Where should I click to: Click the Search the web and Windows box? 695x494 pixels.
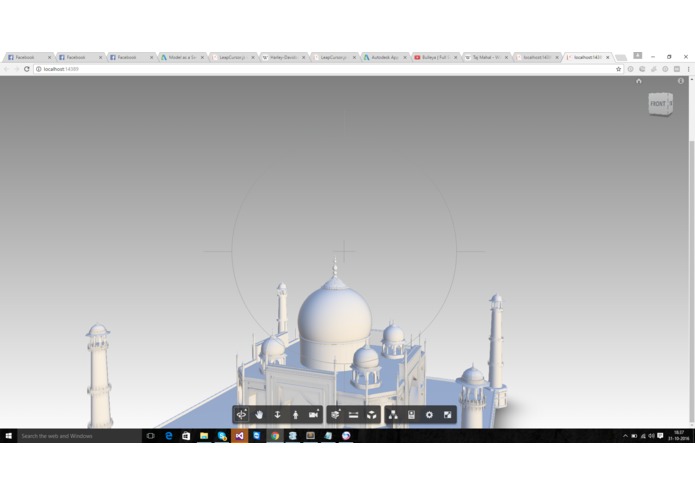[79, 436]
